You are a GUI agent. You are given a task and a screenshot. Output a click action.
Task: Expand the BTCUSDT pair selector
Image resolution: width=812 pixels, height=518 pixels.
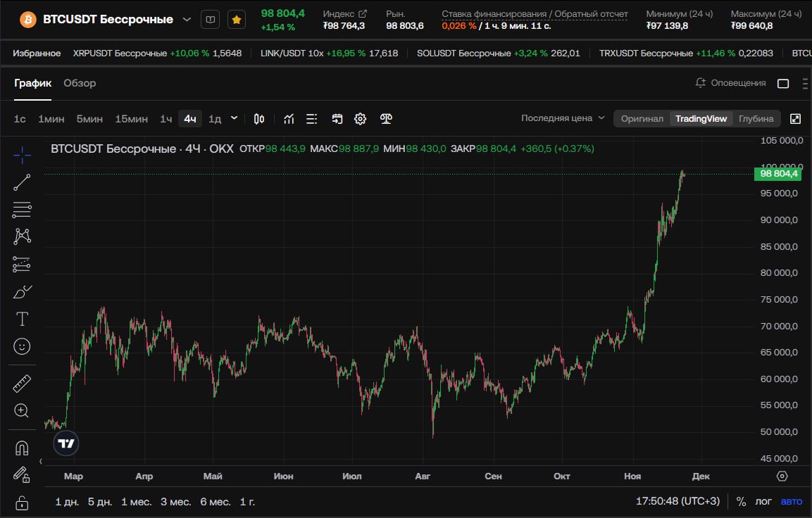pyautogui.click(x=187, y=20)
